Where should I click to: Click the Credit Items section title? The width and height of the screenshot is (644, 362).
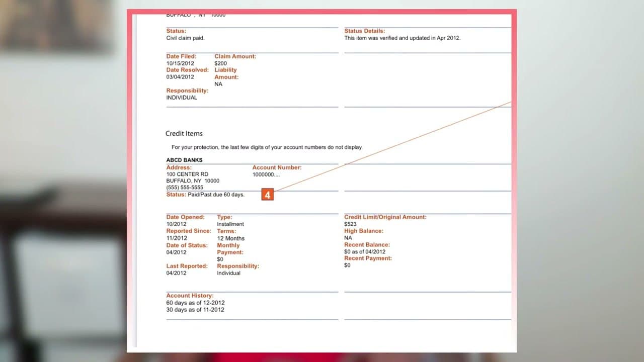tap(184, 133)
